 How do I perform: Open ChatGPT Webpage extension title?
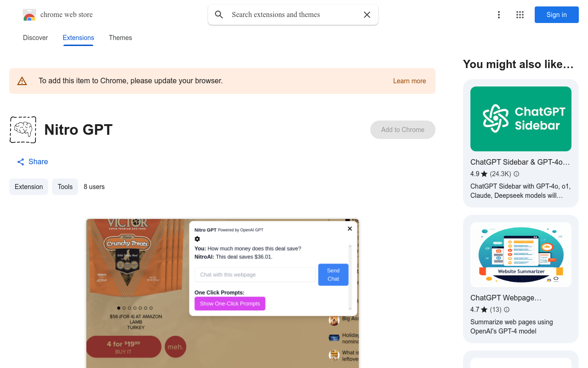(x=506, y=298)
